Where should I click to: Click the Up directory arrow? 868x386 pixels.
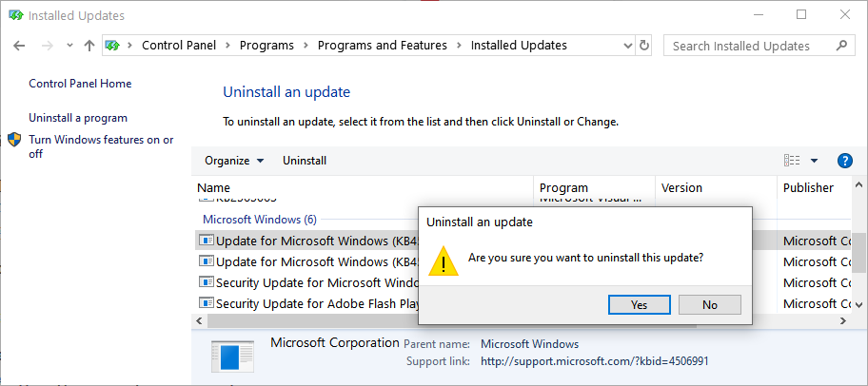(x=89, y=46)
